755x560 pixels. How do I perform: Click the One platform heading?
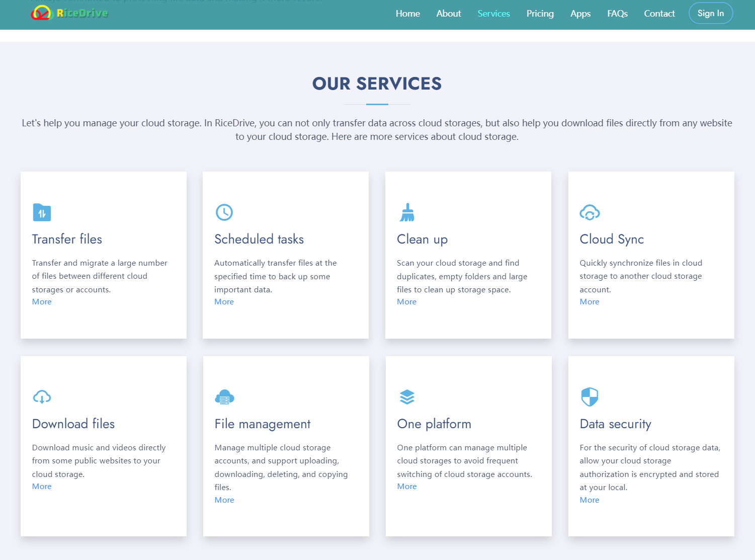434,424
